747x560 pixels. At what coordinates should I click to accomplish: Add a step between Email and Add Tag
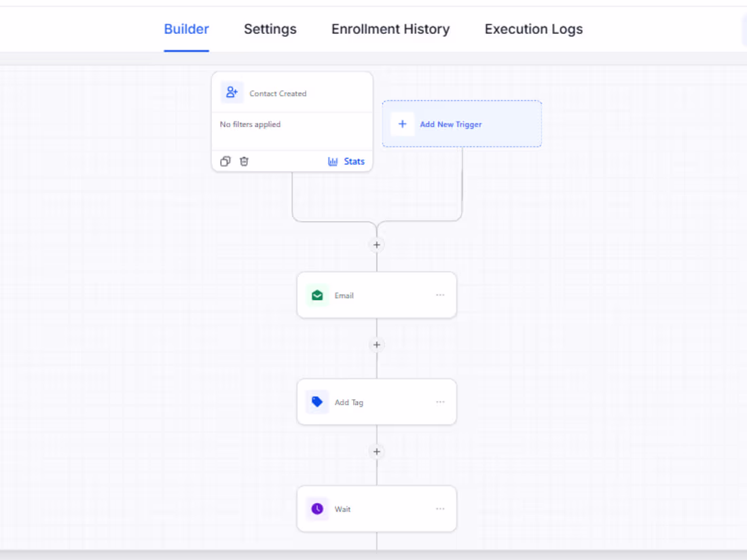point(377,345)
